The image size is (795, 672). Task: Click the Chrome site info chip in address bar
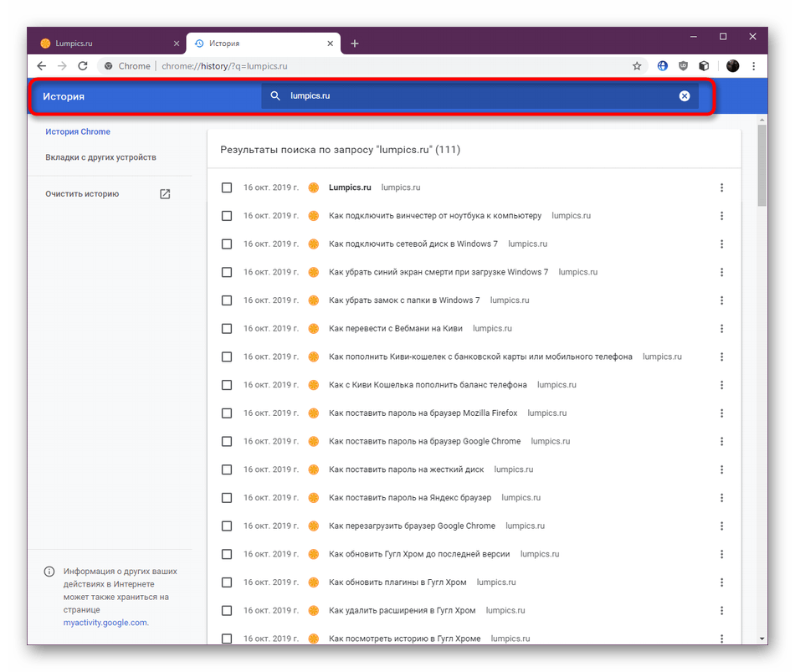126,66
